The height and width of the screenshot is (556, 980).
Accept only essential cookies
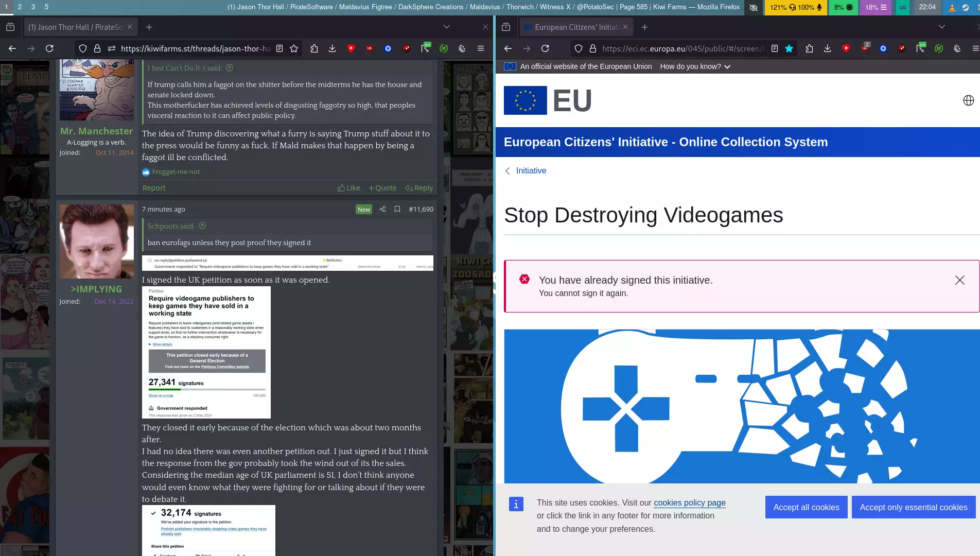click(x=914, y=507)
